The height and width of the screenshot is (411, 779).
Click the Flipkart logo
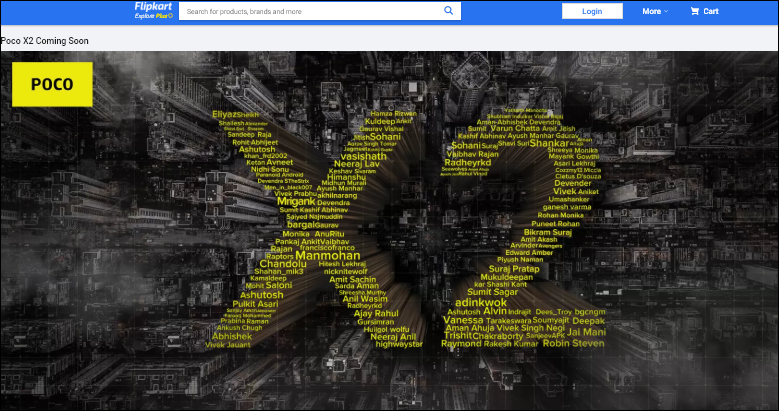(153, 7)
